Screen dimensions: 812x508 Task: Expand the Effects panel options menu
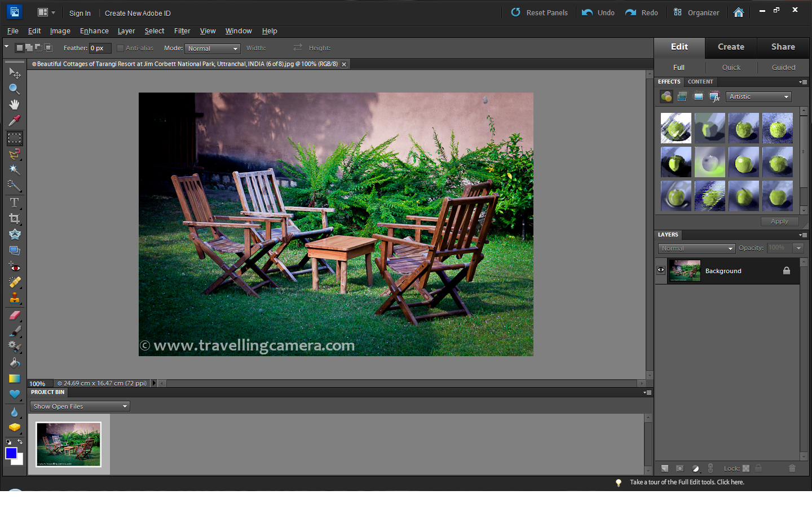803,82
